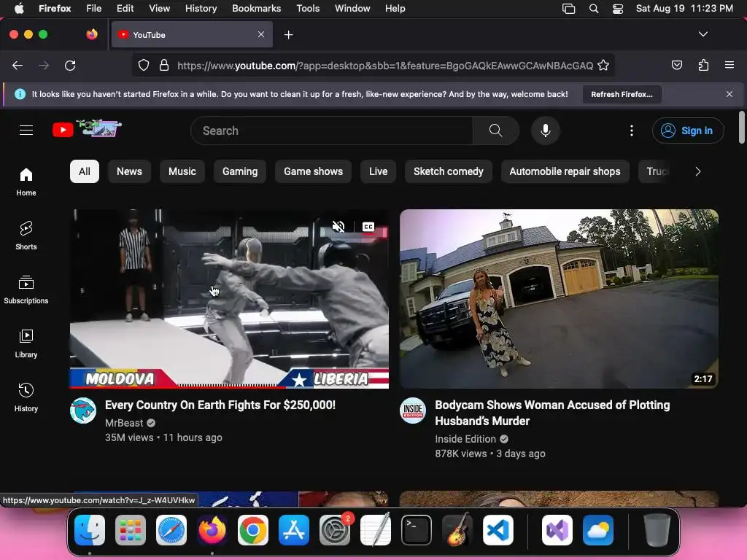747x560 pixels.
Task: Select the Music category chip
Action: pyautogui.click(x=182, y=171)
